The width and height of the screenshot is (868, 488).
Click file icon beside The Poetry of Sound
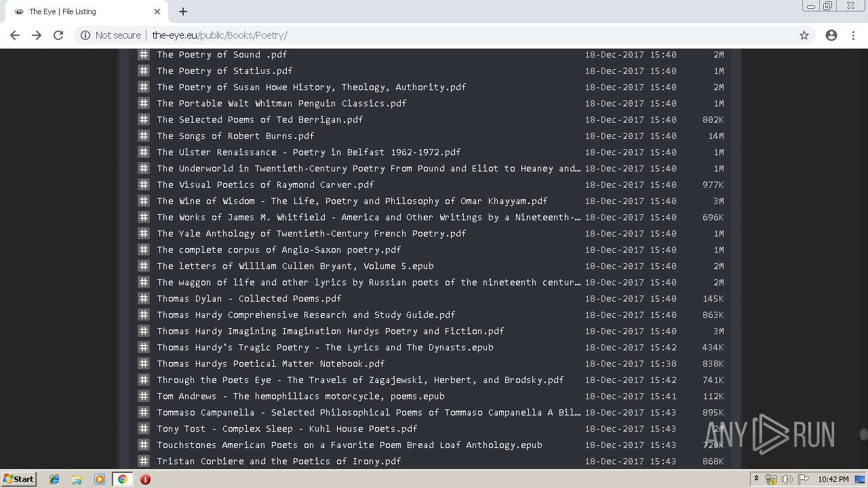[x=144, y=54]
